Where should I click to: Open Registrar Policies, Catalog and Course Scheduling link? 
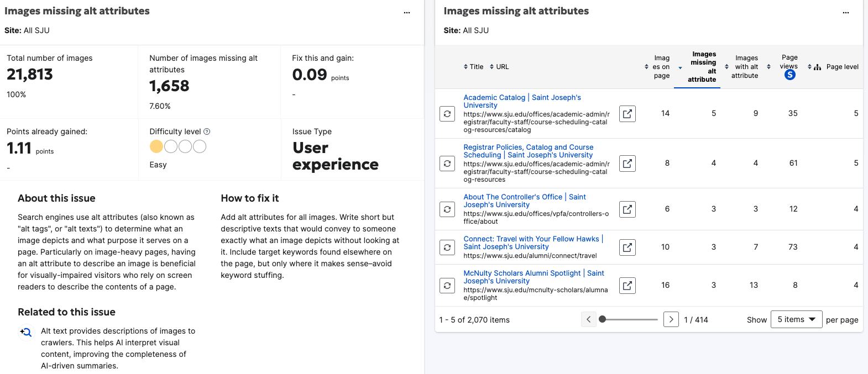[529, 151]
